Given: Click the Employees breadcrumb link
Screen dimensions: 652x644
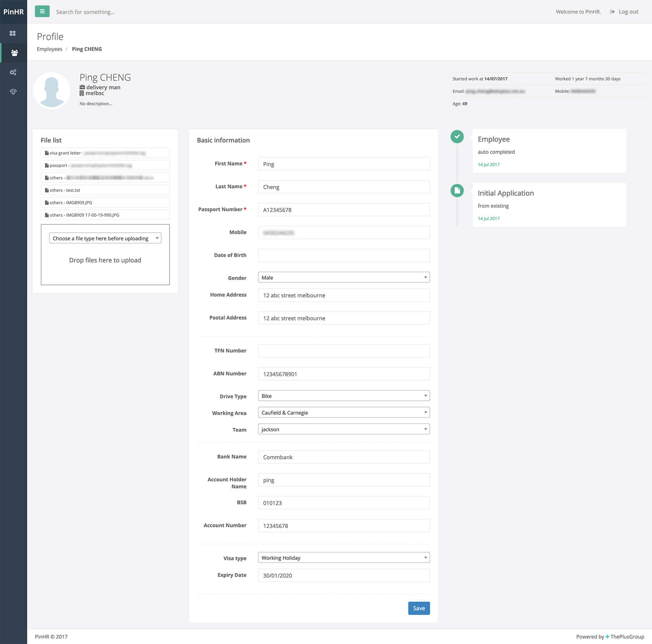Looking at the screenshot, I should click(x=49, y=49).
